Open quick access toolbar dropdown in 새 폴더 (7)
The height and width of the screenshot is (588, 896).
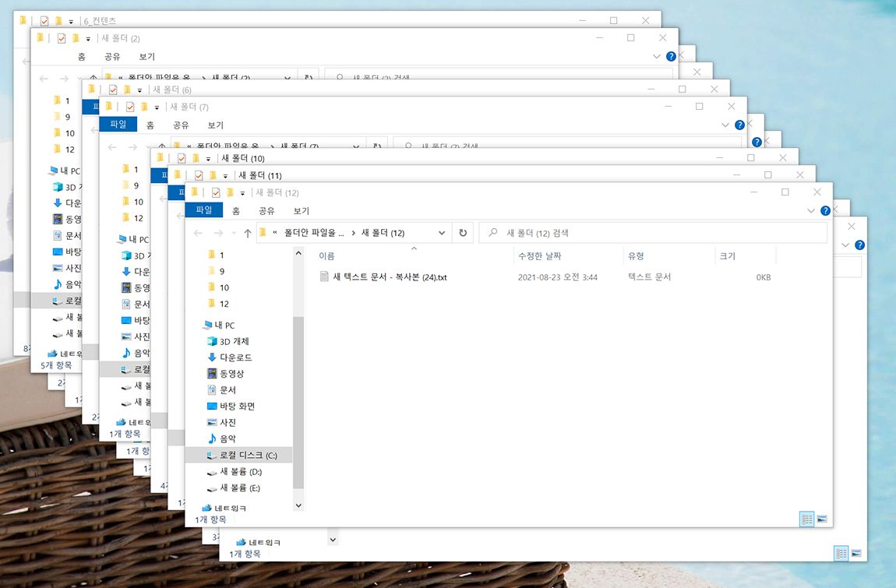157,107
